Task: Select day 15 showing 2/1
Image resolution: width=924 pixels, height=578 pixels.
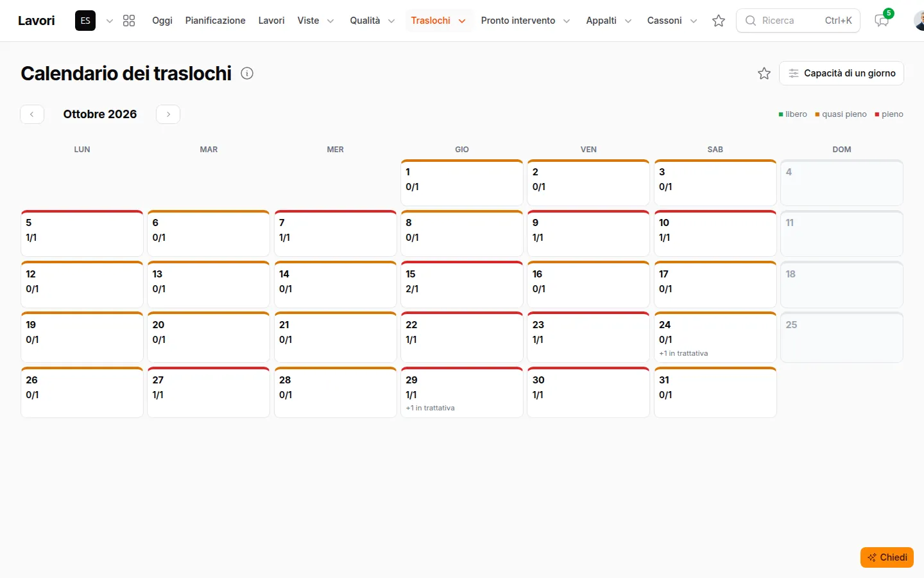Action: click(x=462, y=285)
